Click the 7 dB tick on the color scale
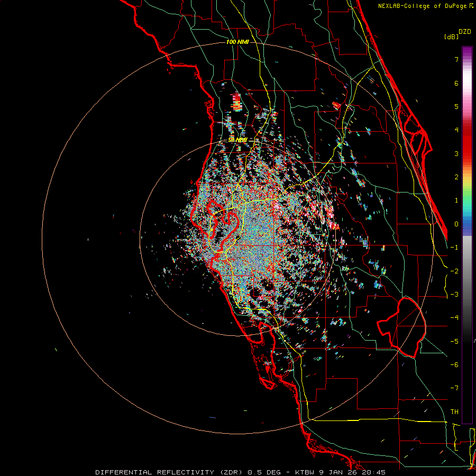The image size is (476, 476). point(456,59)
